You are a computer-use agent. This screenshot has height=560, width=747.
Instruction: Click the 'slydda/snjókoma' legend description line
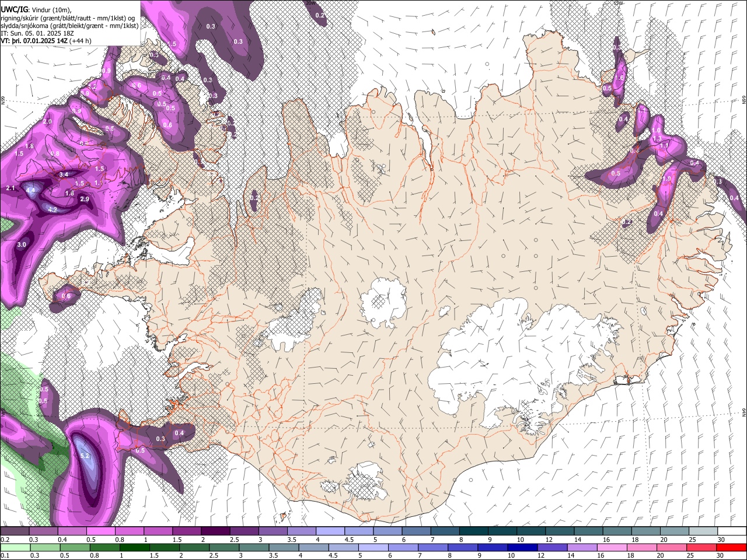coord(69,26)
